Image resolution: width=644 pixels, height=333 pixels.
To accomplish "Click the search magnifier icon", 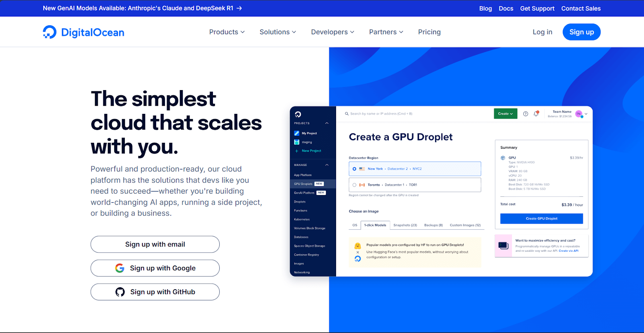I will [347, 114].
